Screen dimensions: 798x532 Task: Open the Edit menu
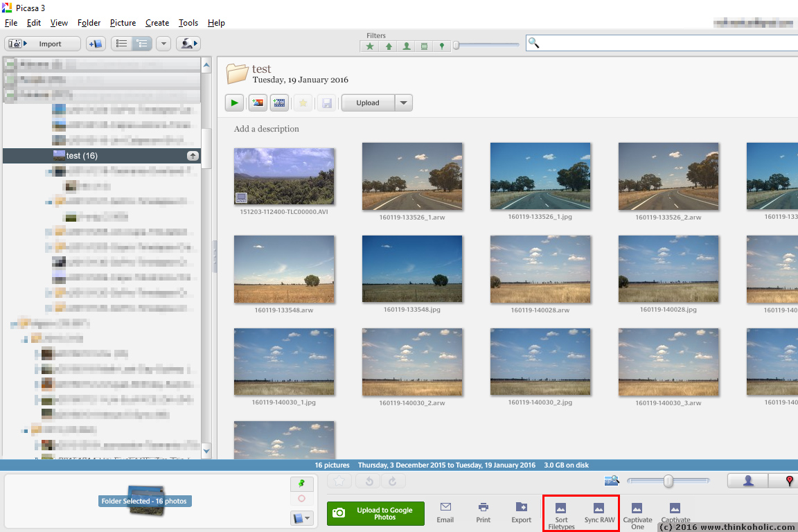click(x=33, y=23)
